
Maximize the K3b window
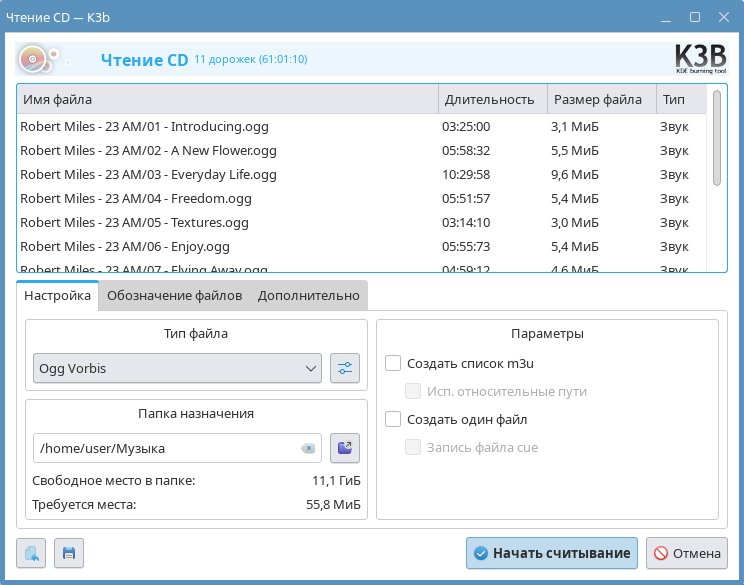point(695,17)
